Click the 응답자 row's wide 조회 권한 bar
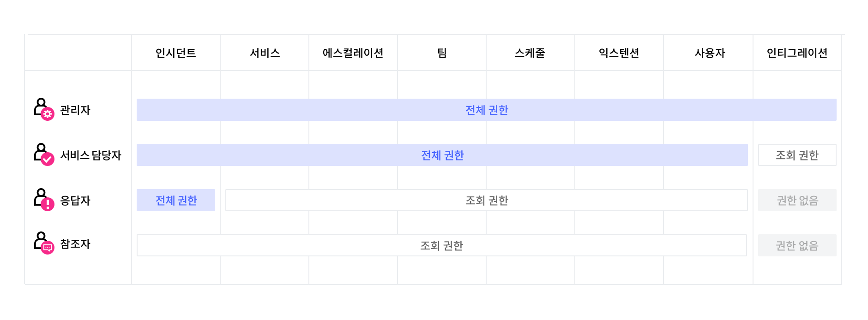 coord(486,200)
